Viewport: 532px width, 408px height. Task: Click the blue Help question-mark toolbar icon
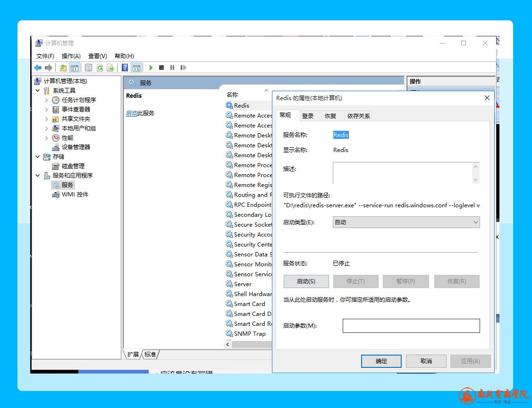[x=125, y=68]
